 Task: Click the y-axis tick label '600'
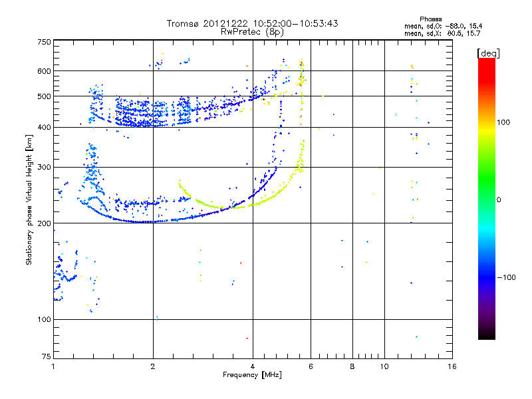click(44, 71)
